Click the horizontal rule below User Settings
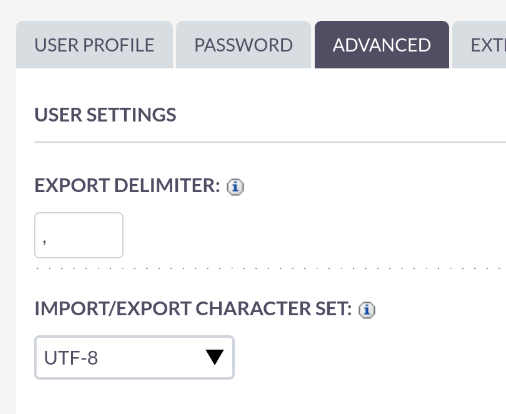The width and height of the screenshot is (506, 414). [270, 142]
